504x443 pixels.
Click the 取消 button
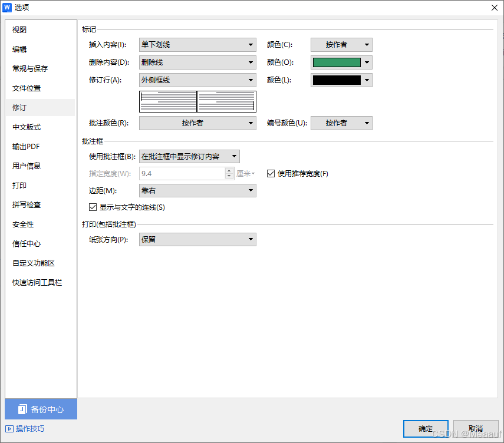tap(476, 428)
